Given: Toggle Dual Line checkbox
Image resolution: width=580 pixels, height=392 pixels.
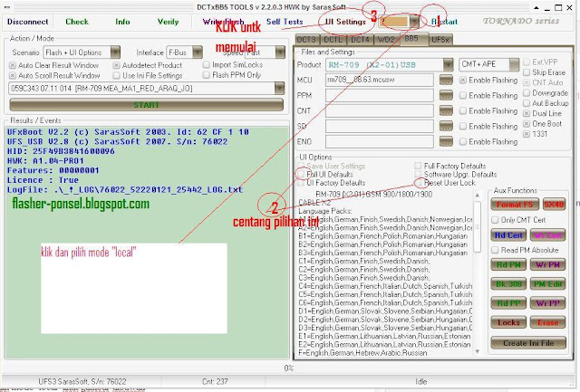Looking at the screenshot, I should point(527,113).
